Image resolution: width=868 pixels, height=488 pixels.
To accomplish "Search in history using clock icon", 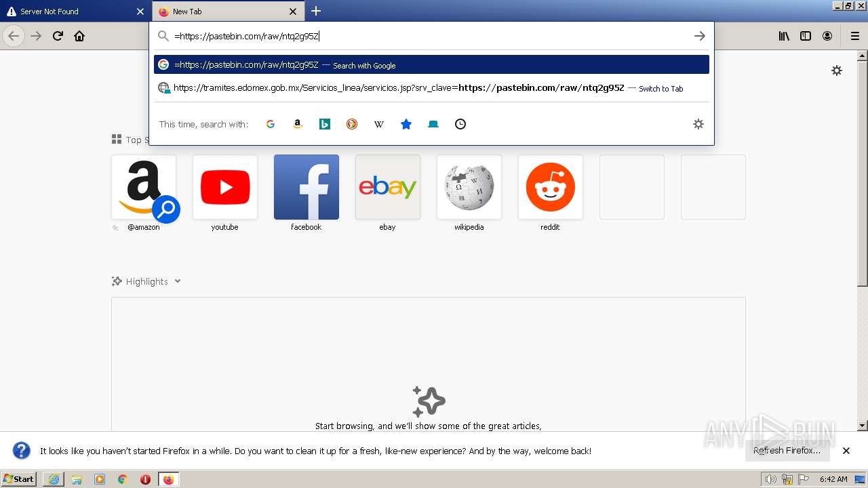I will point(460,124).
